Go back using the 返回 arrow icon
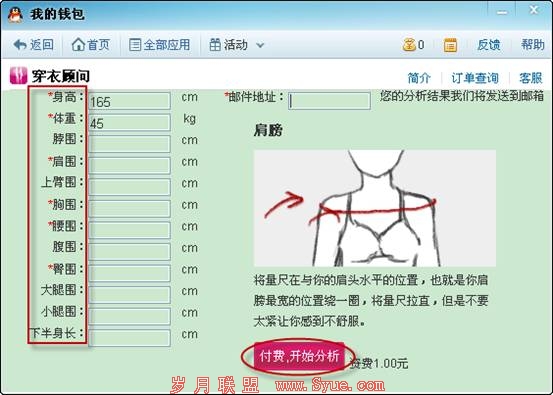This screenshot has height=395, width=553. click(20, 45)
